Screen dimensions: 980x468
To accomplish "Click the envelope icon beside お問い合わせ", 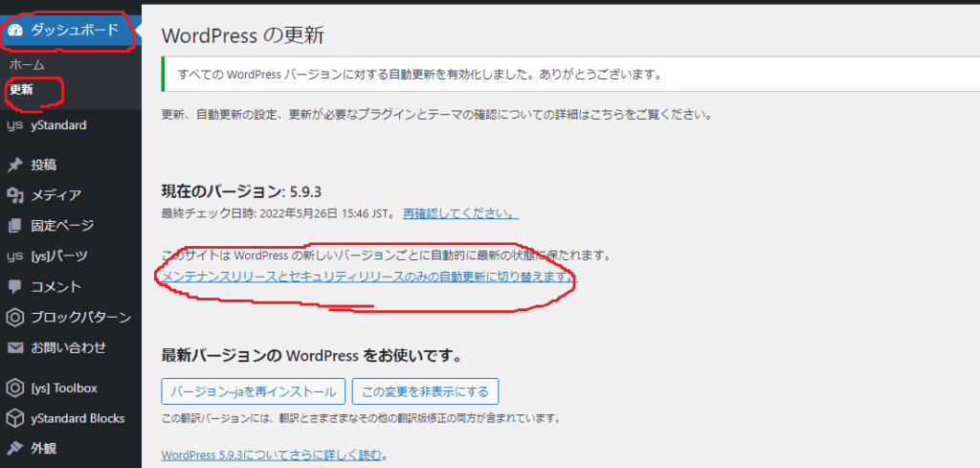I will [x=15, y=347].
